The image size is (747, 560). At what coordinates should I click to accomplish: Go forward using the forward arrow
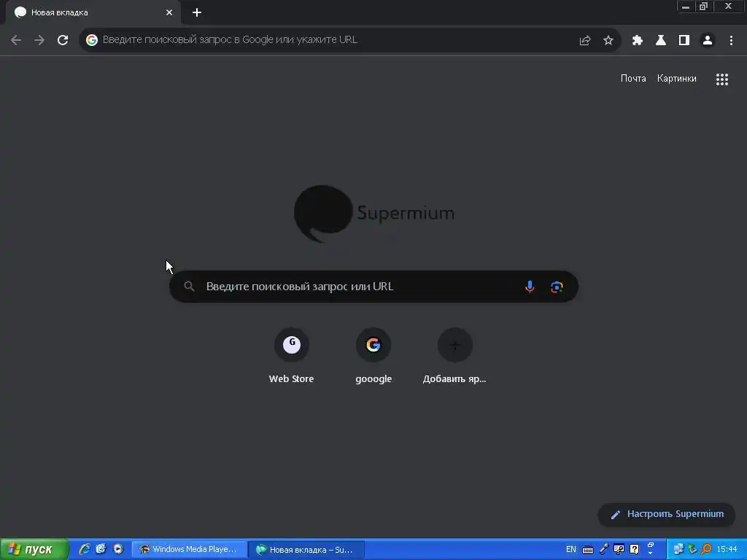[39, 40]
